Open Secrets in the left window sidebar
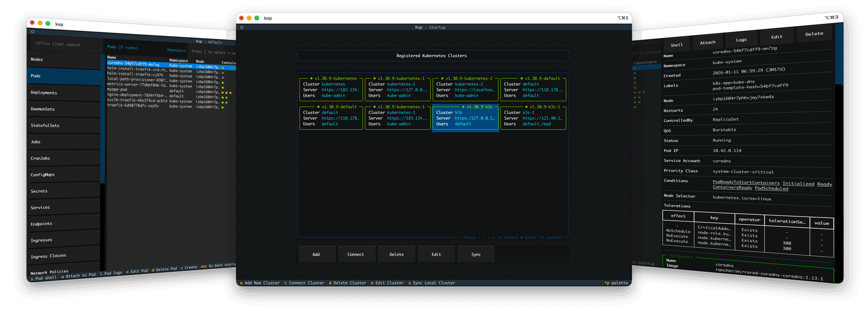Viewport: 868px width, 311px height. [64, 191]
